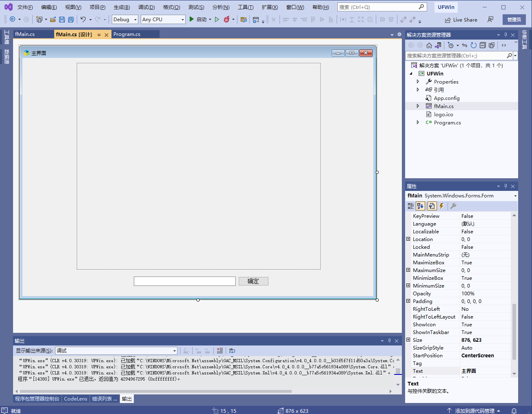
Task: Click the Property Pages wrench icon
Action: tap(453, 206)
